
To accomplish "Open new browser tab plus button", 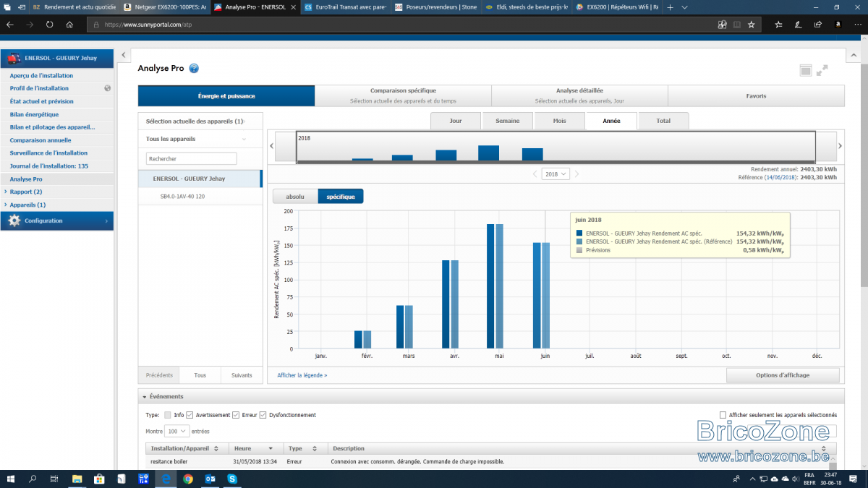I will (671, 7).
